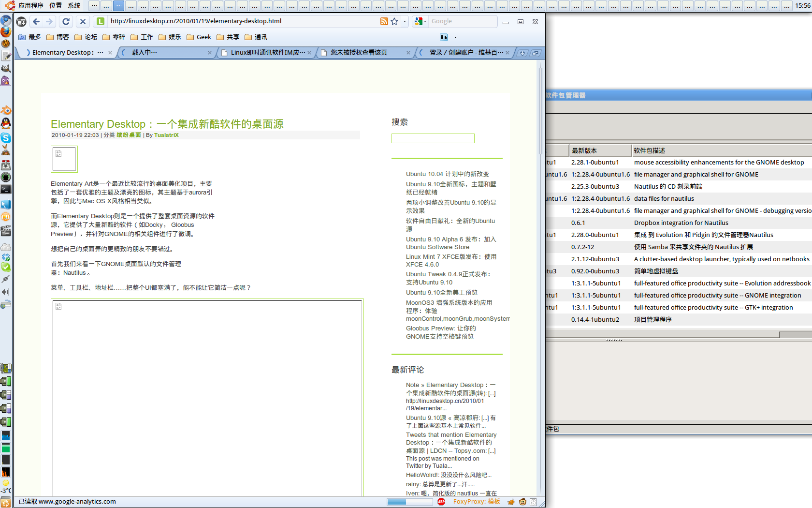Viewport: 812px width, 508px height.
Task: Switch to 您未被授权查看该页 tab
Action: pyautogui.click(x=364, y=53)
